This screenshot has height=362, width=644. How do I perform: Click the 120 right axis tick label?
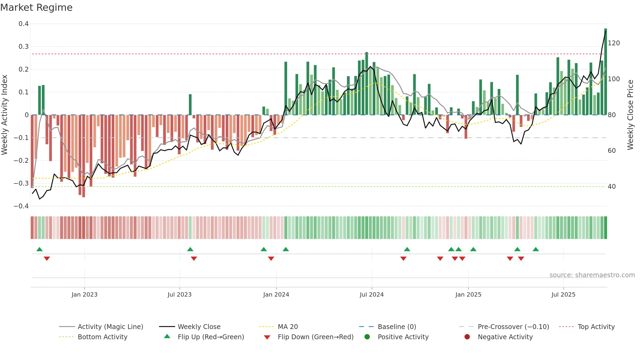coord(614,43)
